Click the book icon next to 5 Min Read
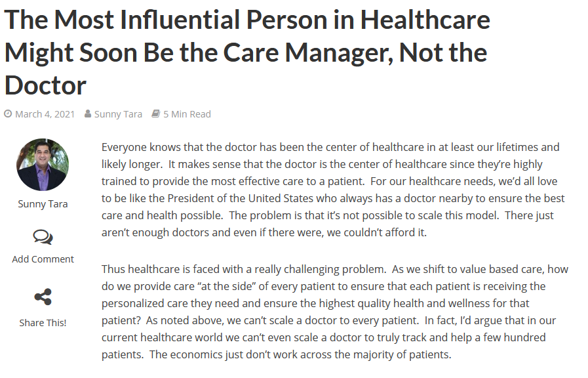 point(155,114)
